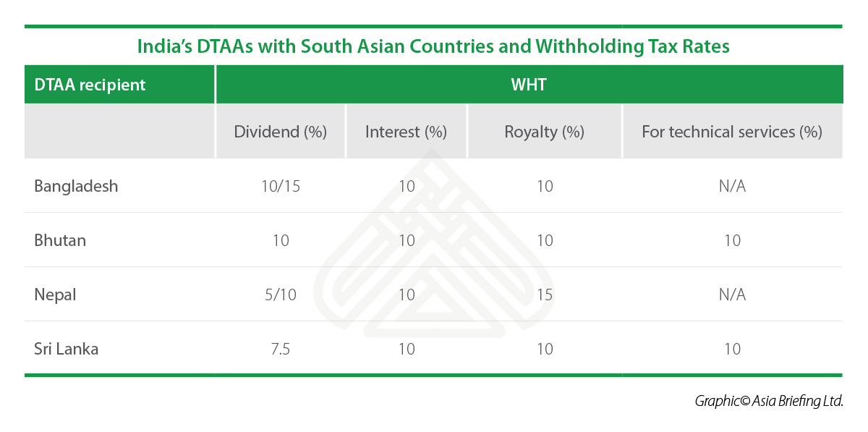Click Bhutan technical services value 10

(732, 240)
